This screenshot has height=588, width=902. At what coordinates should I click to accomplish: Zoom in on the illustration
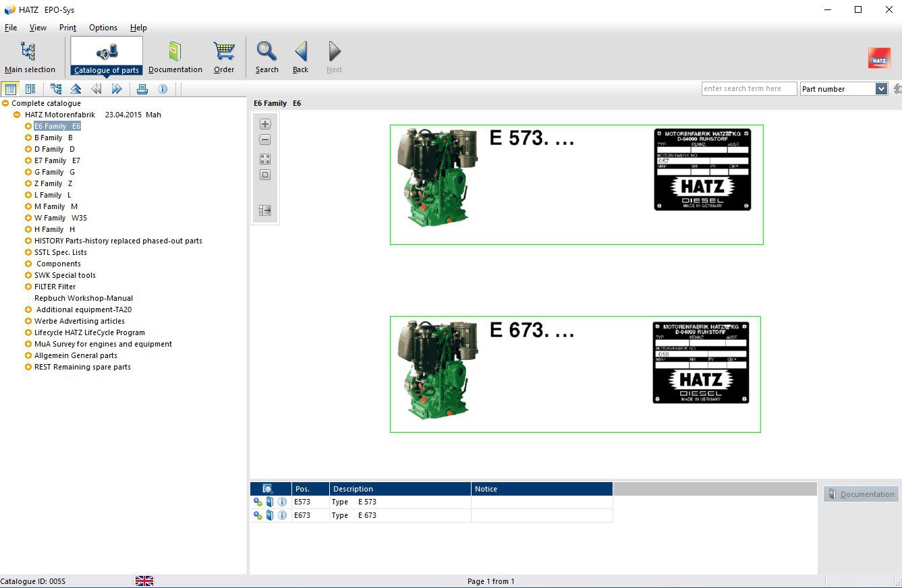tap(265, 124)
